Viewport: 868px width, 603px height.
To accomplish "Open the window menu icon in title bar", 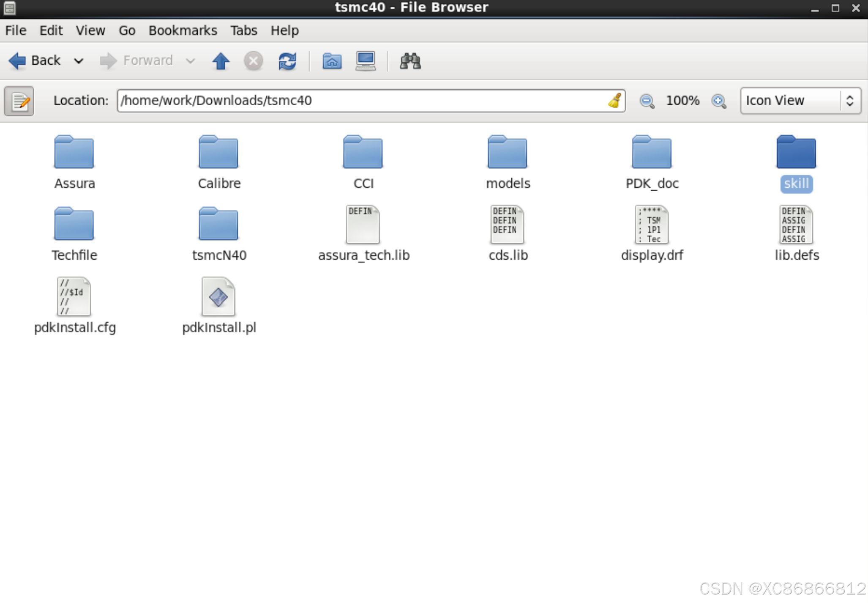I will [9, 8].
